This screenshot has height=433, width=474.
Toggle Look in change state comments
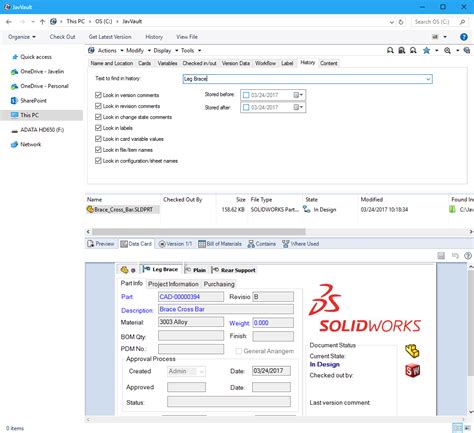tap(98, 117)
